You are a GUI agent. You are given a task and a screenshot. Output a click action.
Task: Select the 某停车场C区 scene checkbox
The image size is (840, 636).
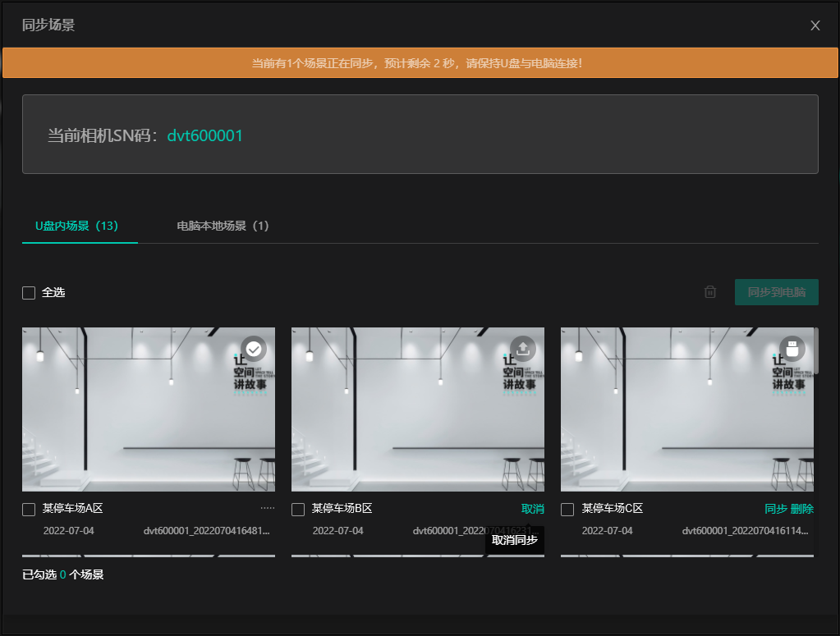567,510
